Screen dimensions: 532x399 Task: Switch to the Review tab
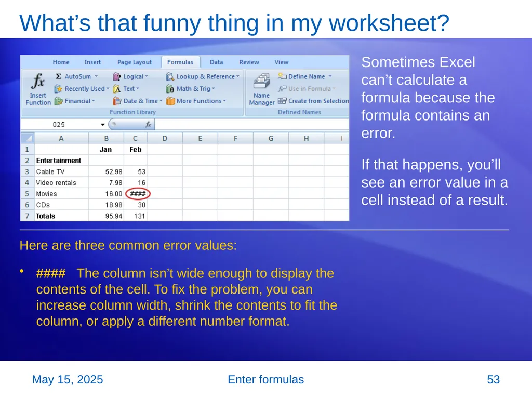coord(249,62)
